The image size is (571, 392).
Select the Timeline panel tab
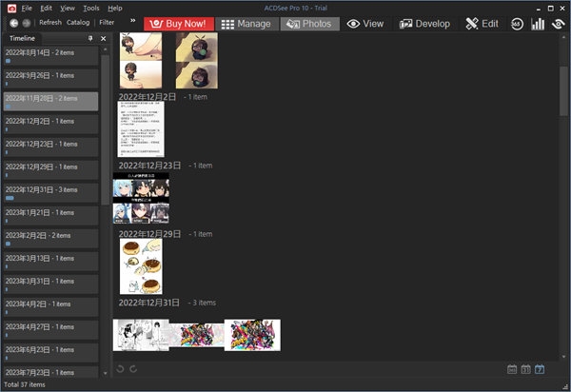(22, 38)
